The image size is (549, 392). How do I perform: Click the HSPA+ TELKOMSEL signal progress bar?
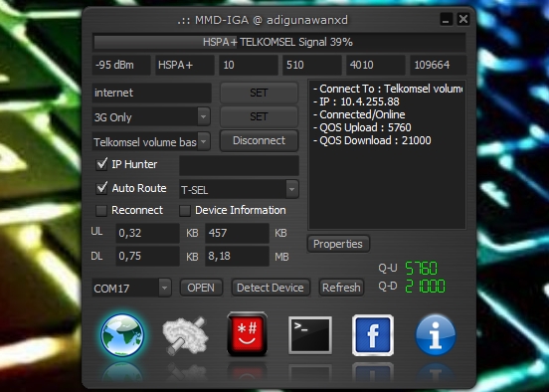coord(279,43)
